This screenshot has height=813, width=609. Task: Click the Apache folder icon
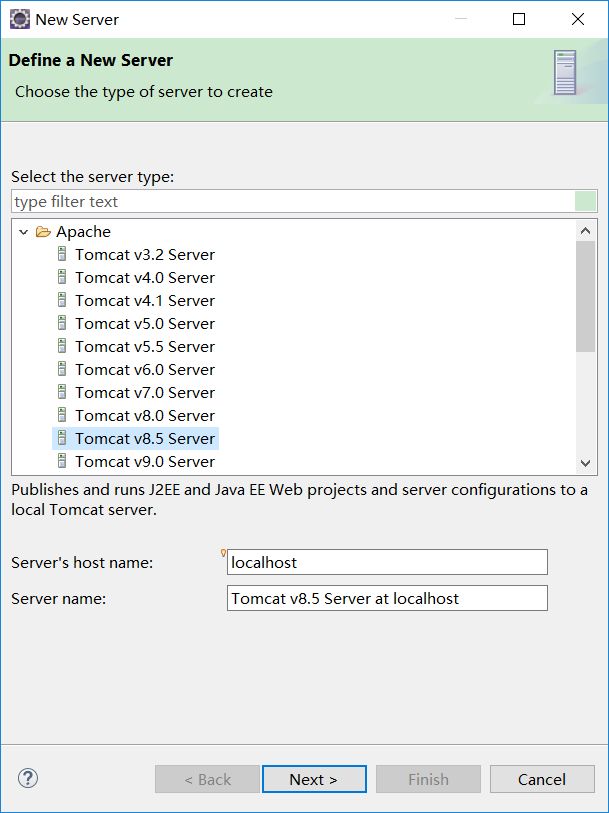click(x=43, y=232)
